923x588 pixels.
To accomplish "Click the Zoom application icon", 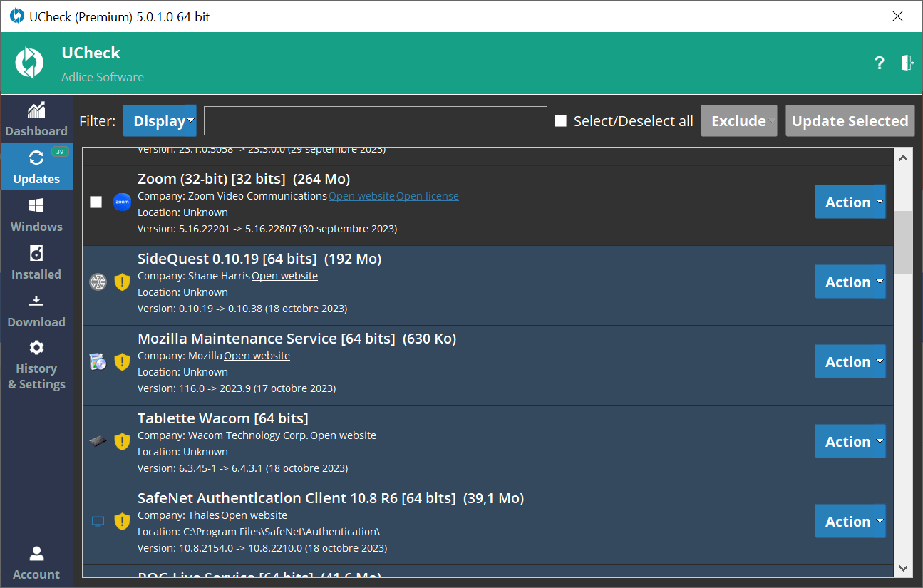I will tap(122, 202).
